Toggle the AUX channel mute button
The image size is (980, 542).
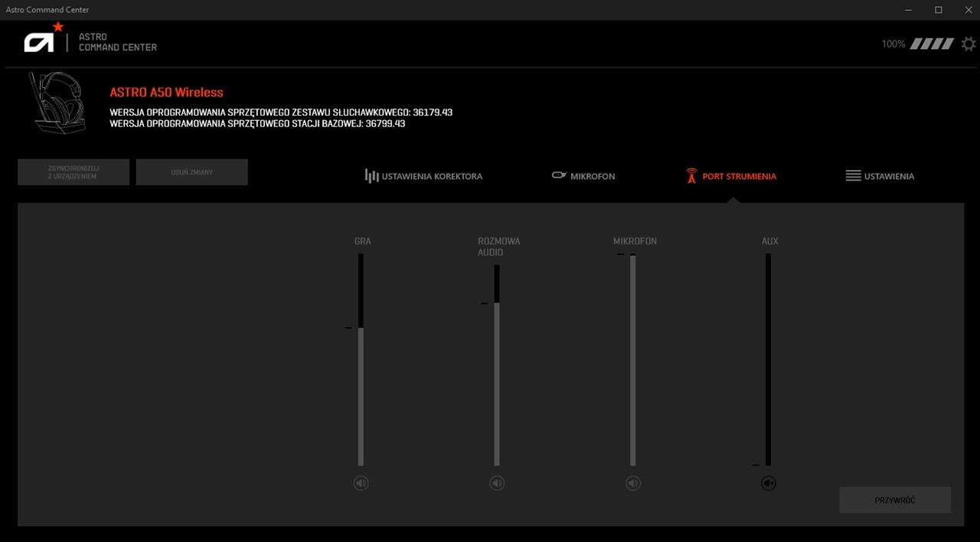tap(769, 483)
